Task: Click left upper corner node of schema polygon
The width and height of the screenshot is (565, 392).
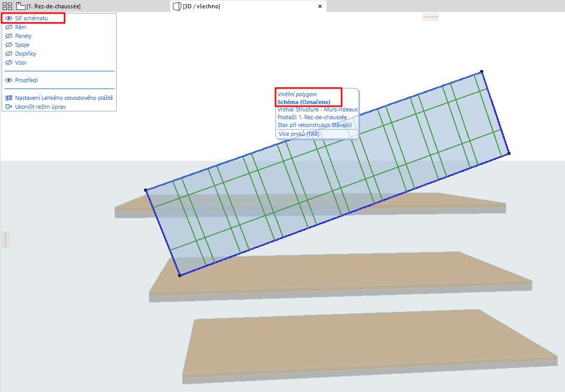Action: tap(146, 190)
